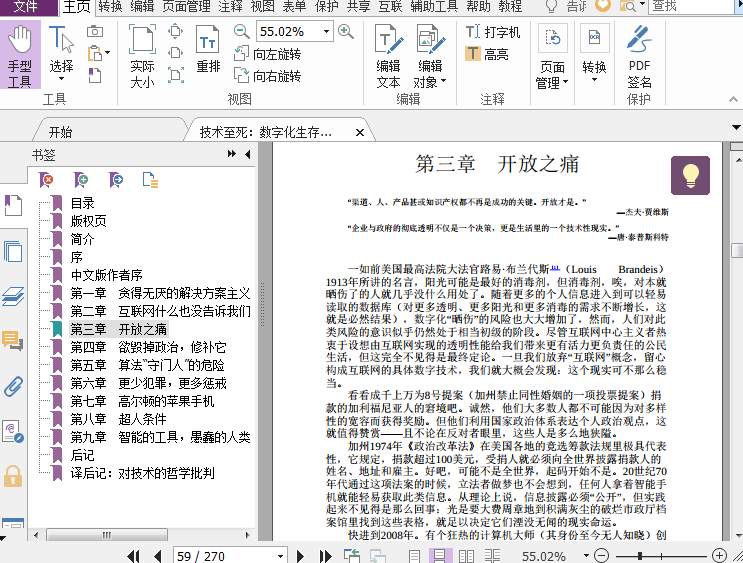Open the page thumbnails sidebar icon
The image size is (743, 563).
[13, 251]
